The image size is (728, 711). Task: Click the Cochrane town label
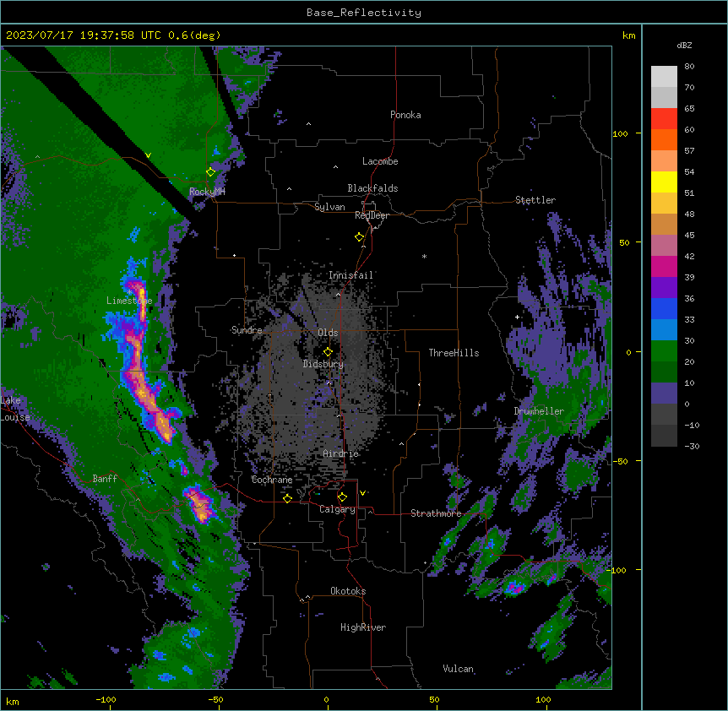pyautogui.click(x=272, y=480)
